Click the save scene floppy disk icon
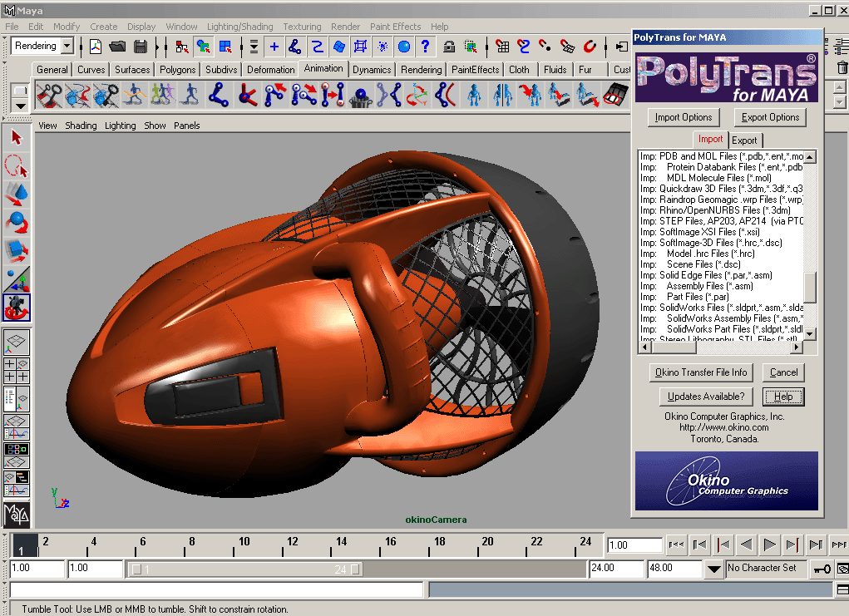849x616 pixels. pyautogui.click(x=141, y=47)
